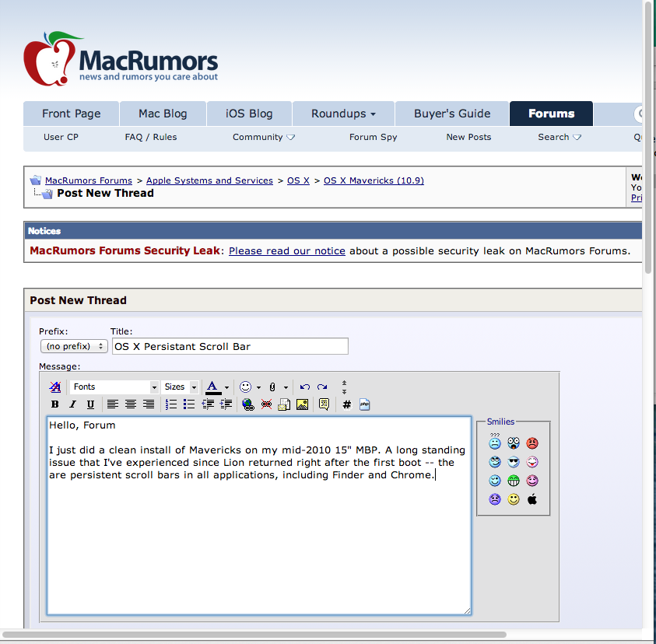Wrap selection in code tags using hash icon

click(347, 404)
